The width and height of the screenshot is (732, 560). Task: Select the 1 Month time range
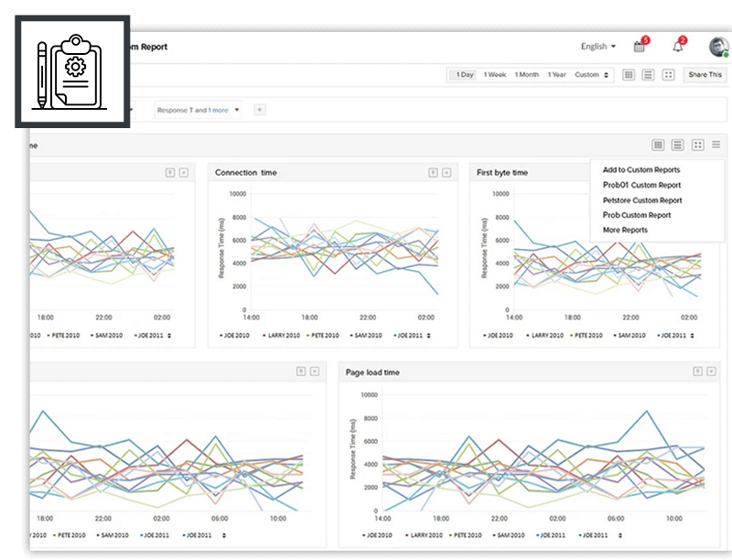tap(525, 75)
